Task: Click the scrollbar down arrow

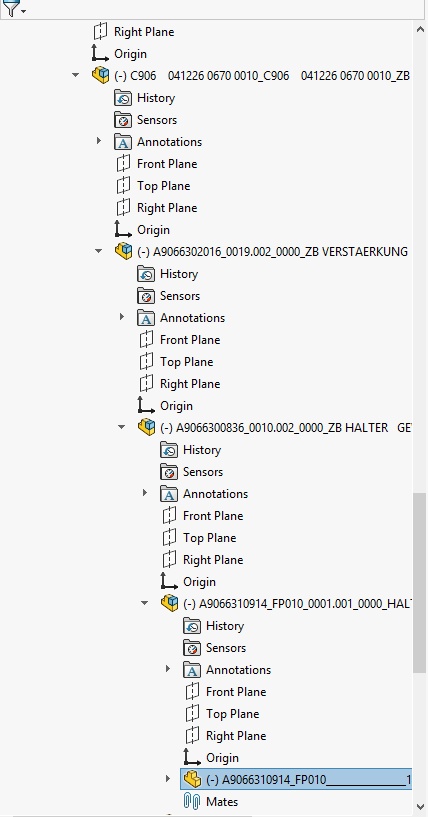Action: 420,808
